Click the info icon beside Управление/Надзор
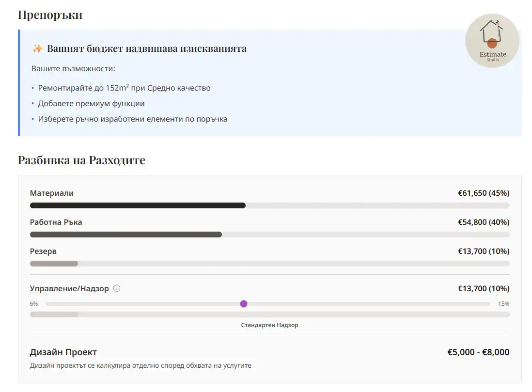Screen dimensions: 532x392 (117, 288)
